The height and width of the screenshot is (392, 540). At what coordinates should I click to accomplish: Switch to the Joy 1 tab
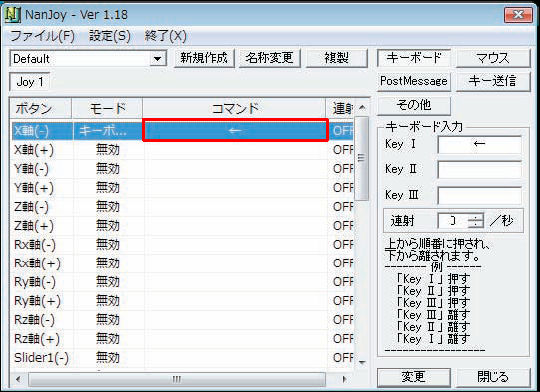tap(30, 82)
